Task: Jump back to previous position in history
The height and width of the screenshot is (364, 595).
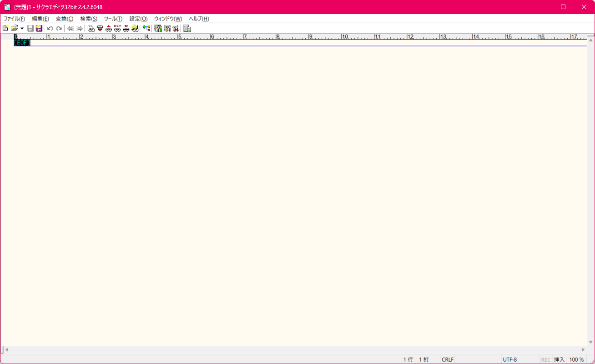Action: click(71, 28)
